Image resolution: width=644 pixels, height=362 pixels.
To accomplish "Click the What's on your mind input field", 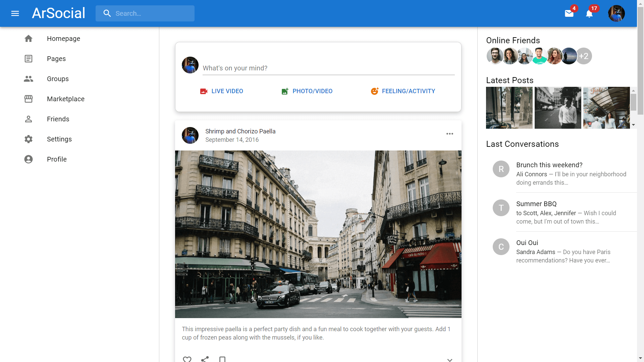I will 329,68.
